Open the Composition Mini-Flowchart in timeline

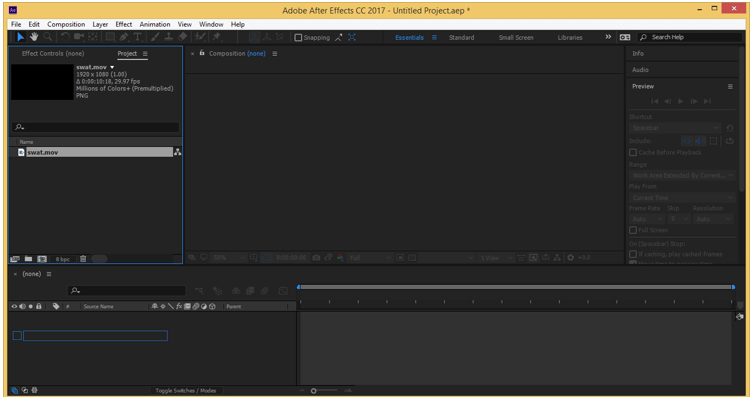tap(199, 291)
